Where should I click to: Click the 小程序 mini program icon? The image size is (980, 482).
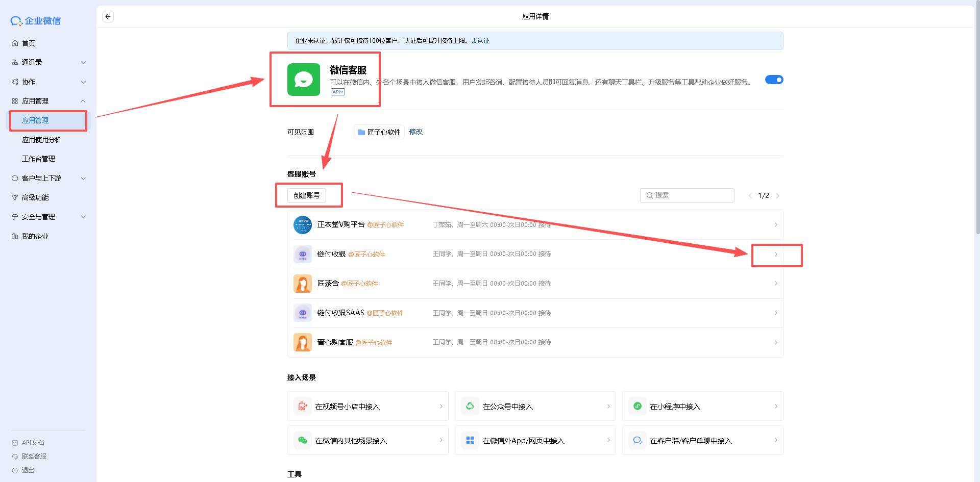[x=638, y=407]
